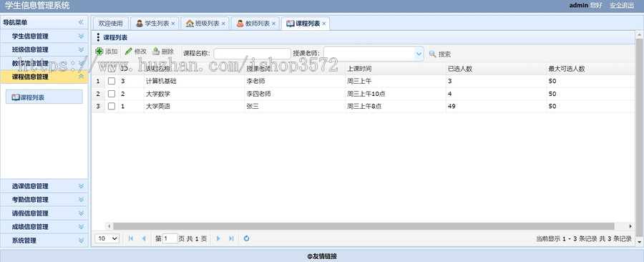The image size is (644, 262).
Task: Click the 添加 button label
Action: (x=112, y=52)
